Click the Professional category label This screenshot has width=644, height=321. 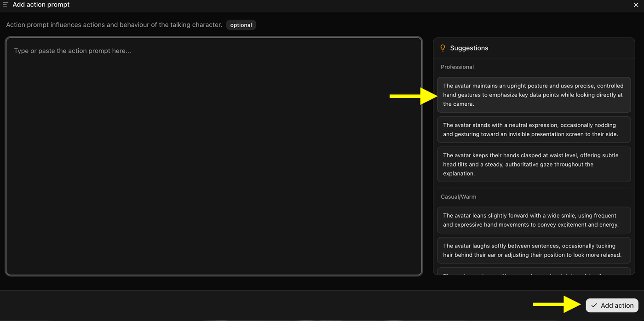pyautogui.click(x=457, y=67)
